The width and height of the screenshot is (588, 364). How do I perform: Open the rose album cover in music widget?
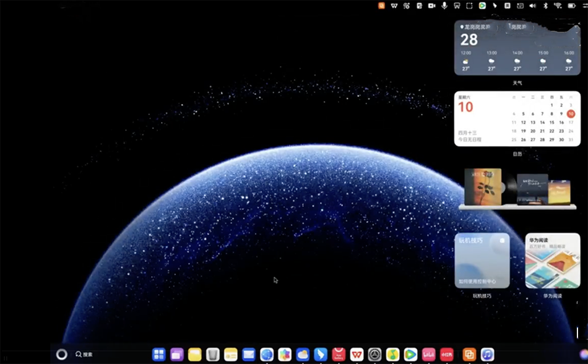pyautogui.click(x=483, y=187)
